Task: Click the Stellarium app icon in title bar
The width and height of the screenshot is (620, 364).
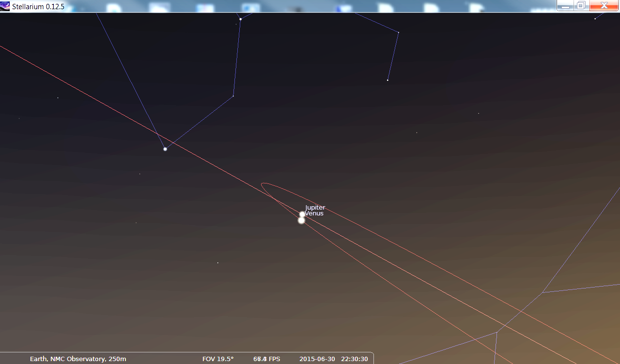Action: tap(5, 6)
